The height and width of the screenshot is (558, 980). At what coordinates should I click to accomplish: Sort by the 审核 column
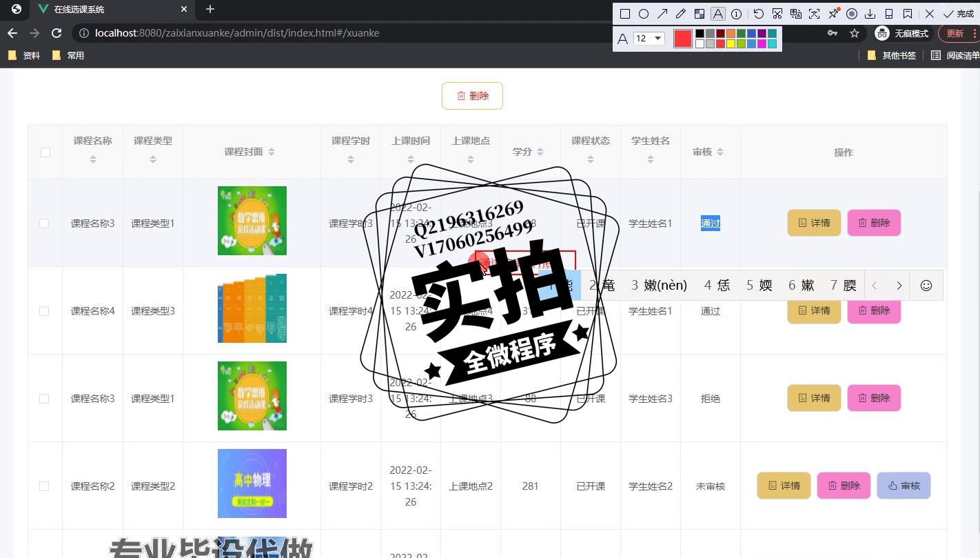point(720,152)
